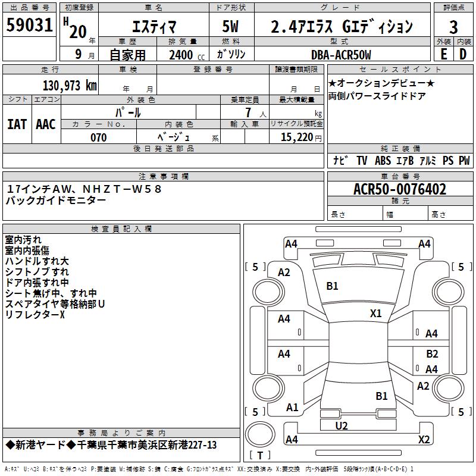Image resolution: width=476 pixels, height=476 pixels.
Task: Click inspector note スペアタイヤ等格納部U
Action: point(55,304)
